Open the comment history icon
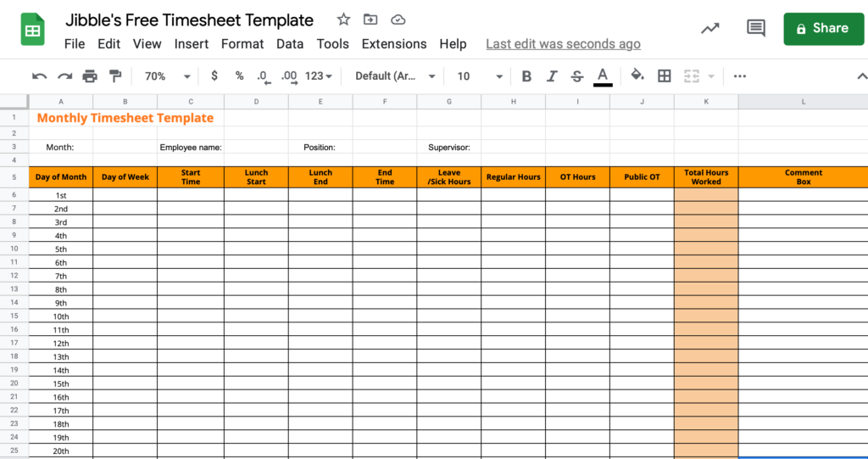 755,28
